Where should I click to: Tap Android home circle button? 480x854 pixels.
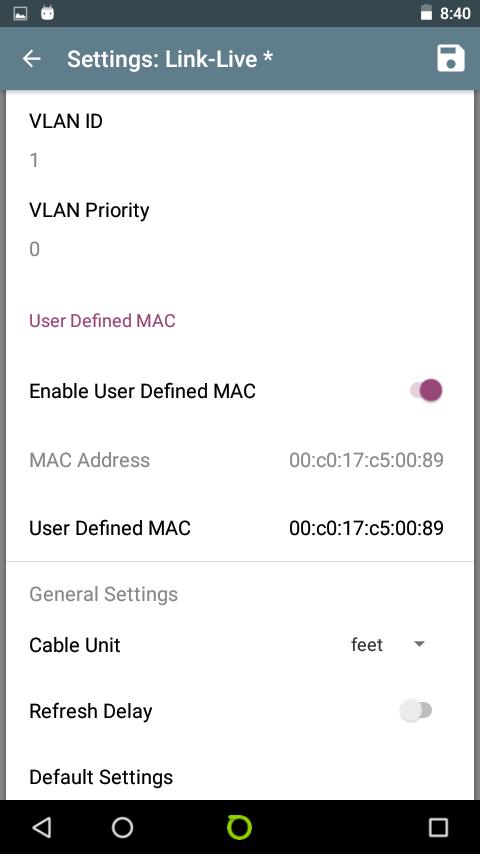click(x=122, y=827)
